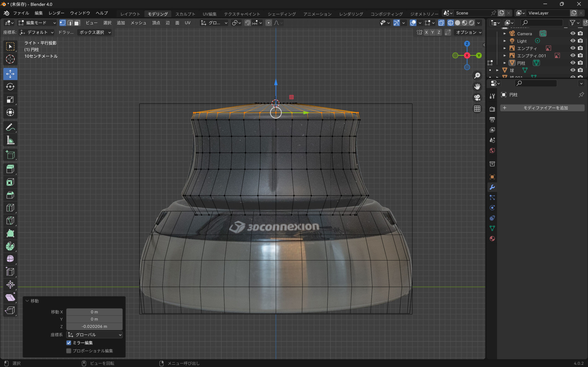588x367 pixels.
Task: Open the 座標系 グローバル dropdown
Action: pyautogui.click(x=94, y=335)
